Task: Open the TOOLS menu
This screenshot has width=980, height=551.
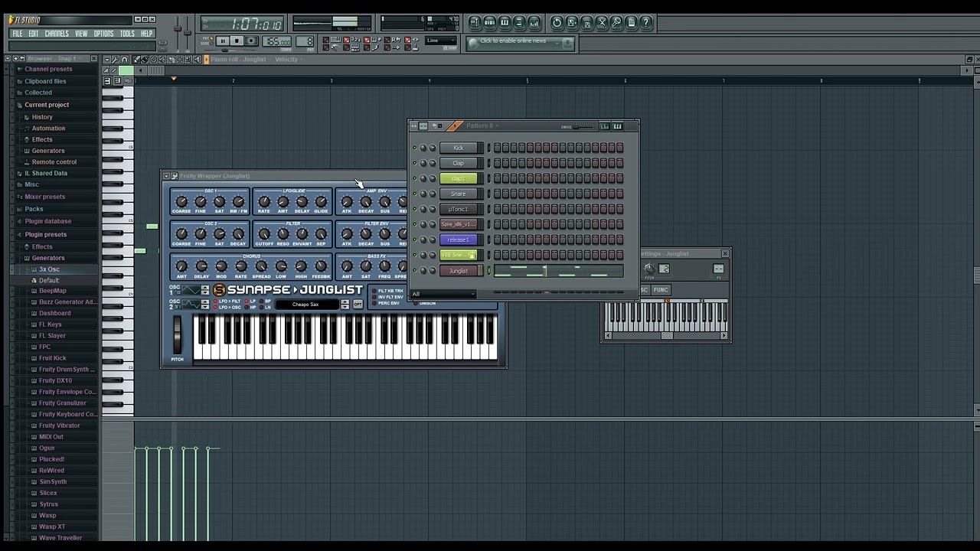Action: click(127, 34)
